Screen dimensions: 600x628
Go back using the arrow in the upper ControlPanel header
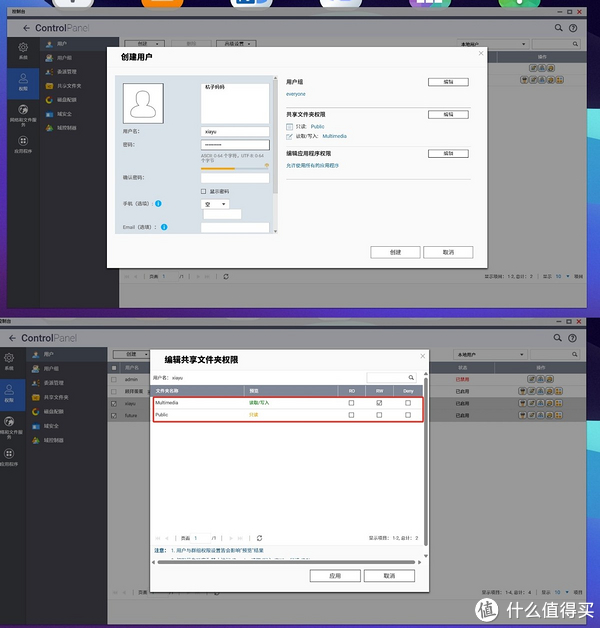pyautogui.click(x=26, y=28)
